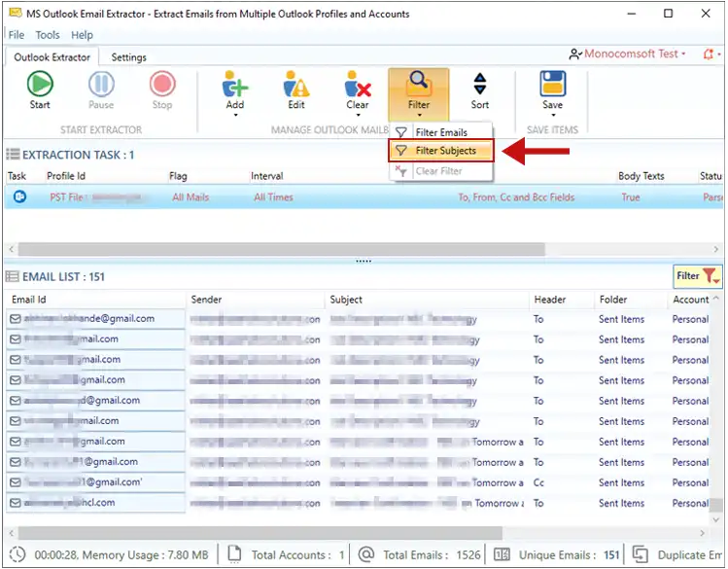The height and width of the screenshot is (569, 728).
Task: Select the email ending hande@gmail.com
Action: point(96,319)
